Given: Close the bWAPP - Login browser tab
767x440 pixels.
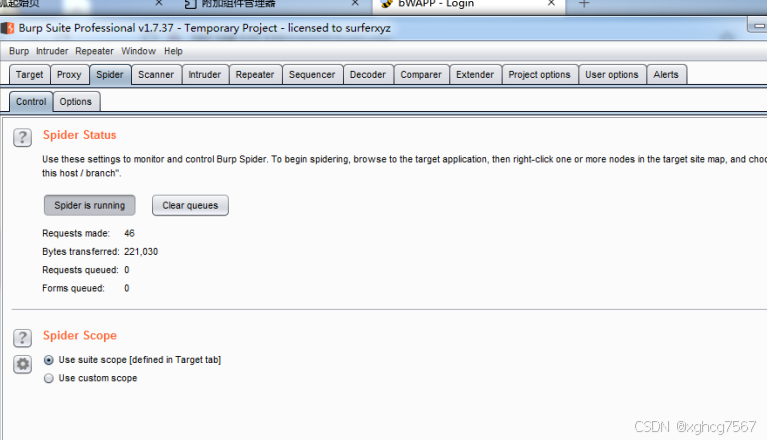Looking at the screenshot, I should (551, 3).
